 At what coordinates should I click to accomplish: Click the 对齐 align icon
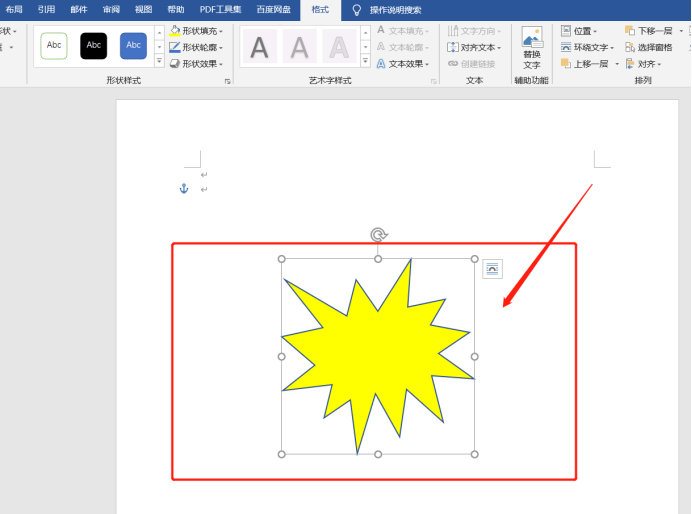[x=630, y=64]
